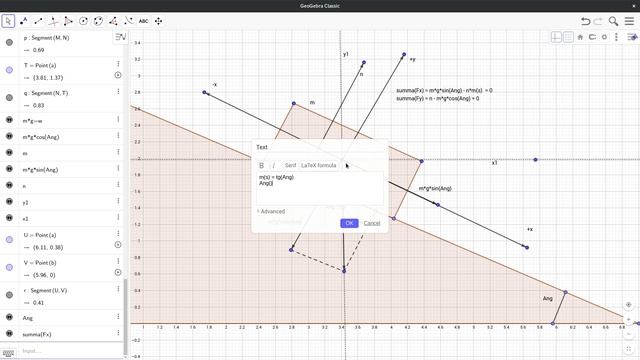The height and width of the screenshot is (360, 640).
Task: Toggle bold in Text dialog
Action: click(262, 165)
